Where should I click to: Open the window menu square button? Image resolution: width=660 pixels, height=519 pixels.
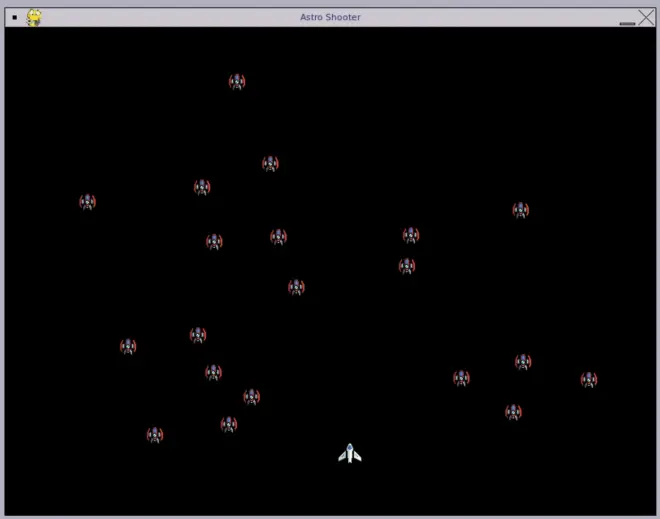[x=14, y=17]
